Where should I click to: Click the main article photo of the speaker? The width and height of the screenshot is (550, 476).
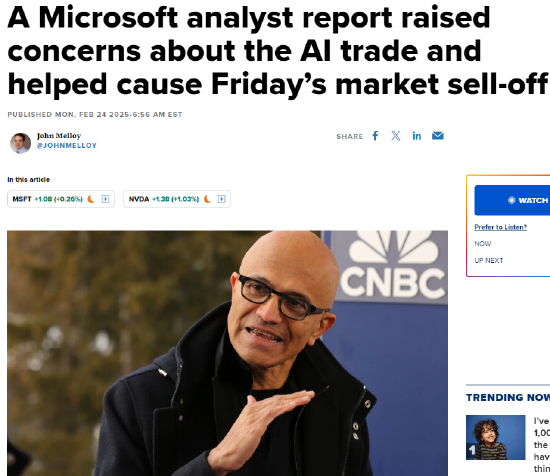coord(227,353)
